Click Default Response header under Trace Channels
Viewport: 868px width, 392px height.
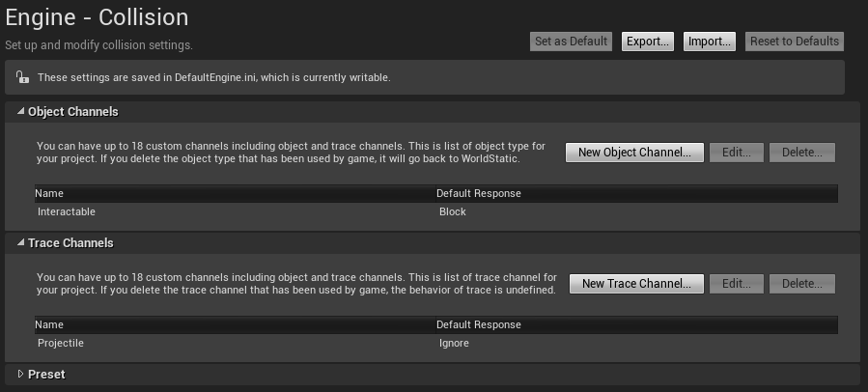[x=479, y=324]
